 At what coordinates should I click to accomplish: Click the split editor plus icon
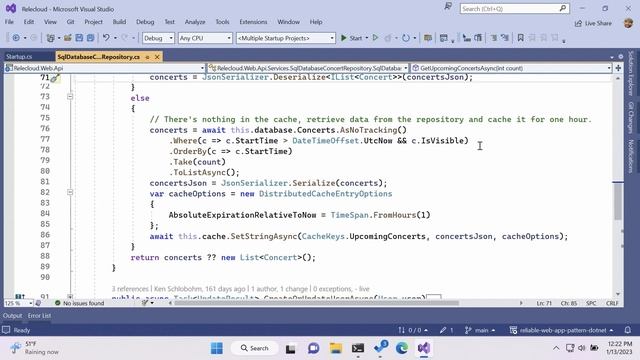tap(618, 68)
